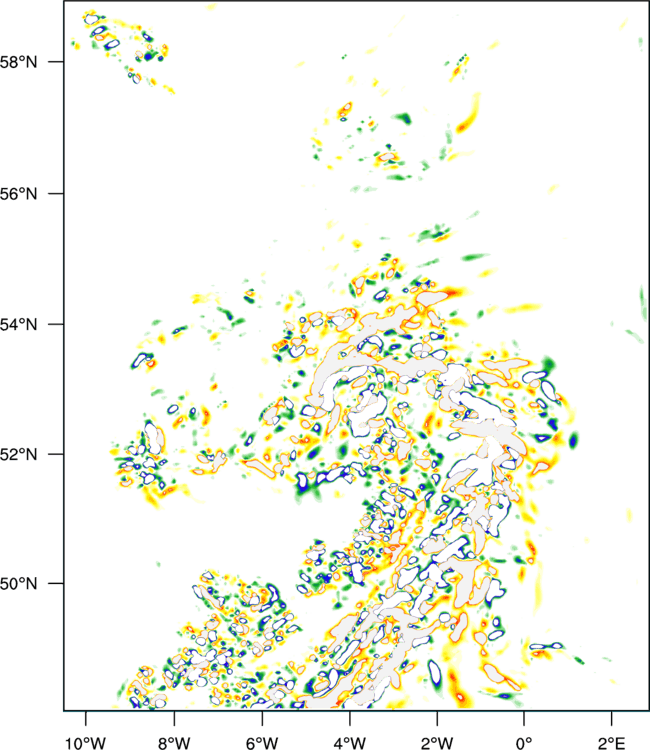Click the 8°W longitude label
Viewport: 650px width, 750px height.
click(x=174, y=743)
